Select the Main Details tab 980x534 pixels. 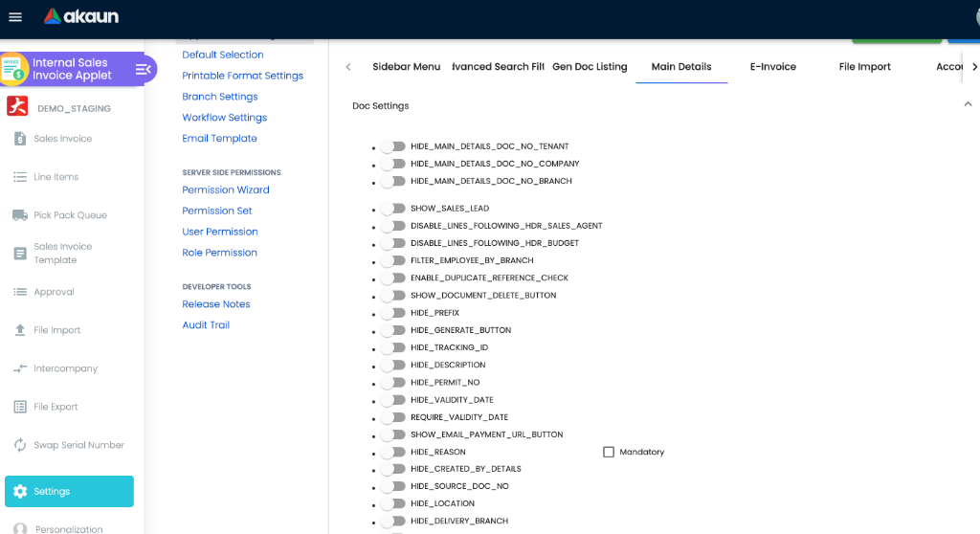681,67
